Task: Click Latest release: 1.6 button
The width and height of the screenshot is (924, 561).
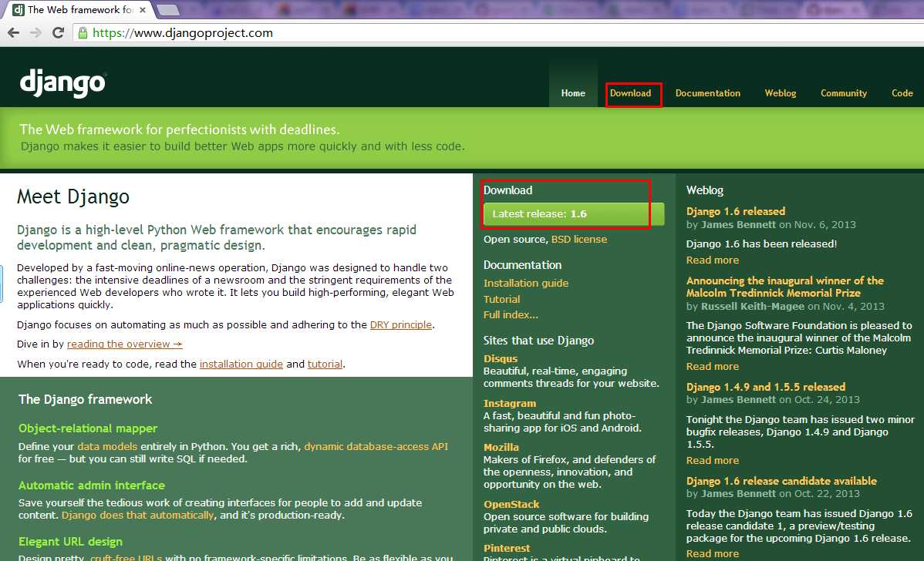Action: 573,214
